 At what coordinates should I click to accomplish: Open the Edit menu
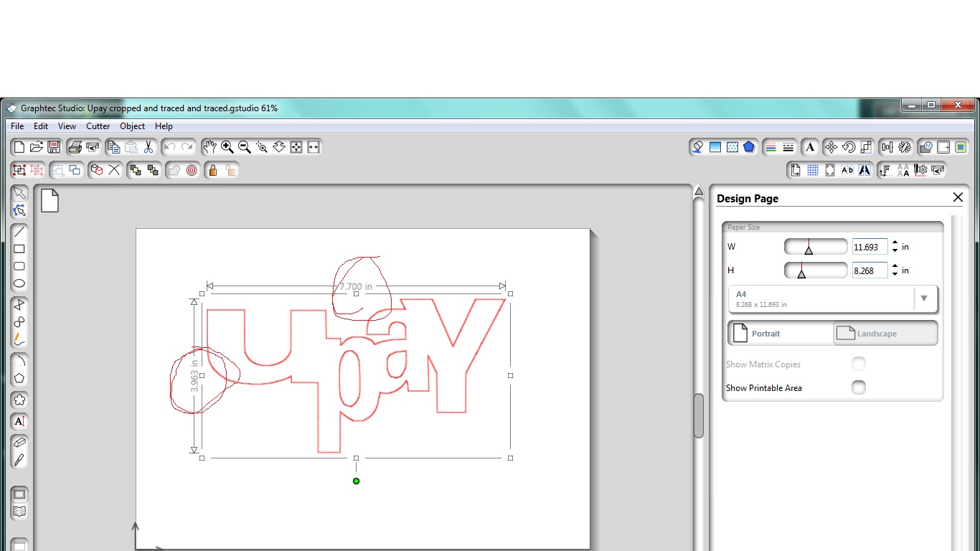pyautogui.click(x=41, y=126)
